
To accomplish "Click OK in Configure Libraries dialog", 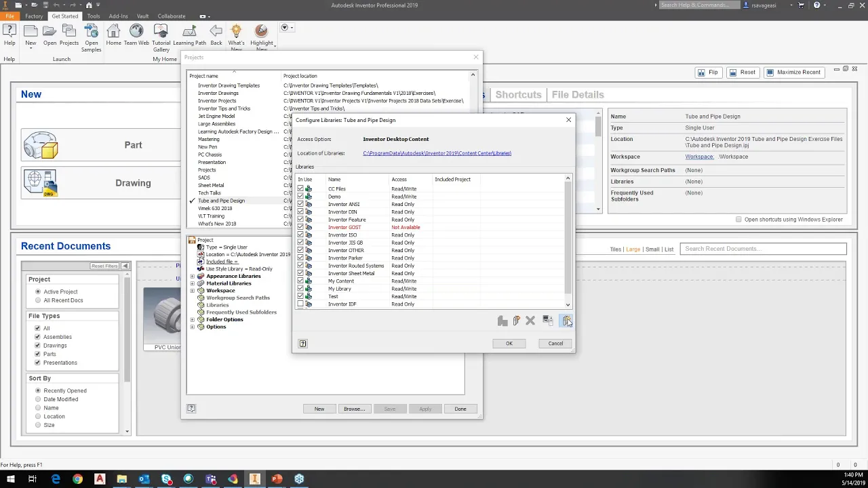I will pyautogui.click(x=509, y=344).
